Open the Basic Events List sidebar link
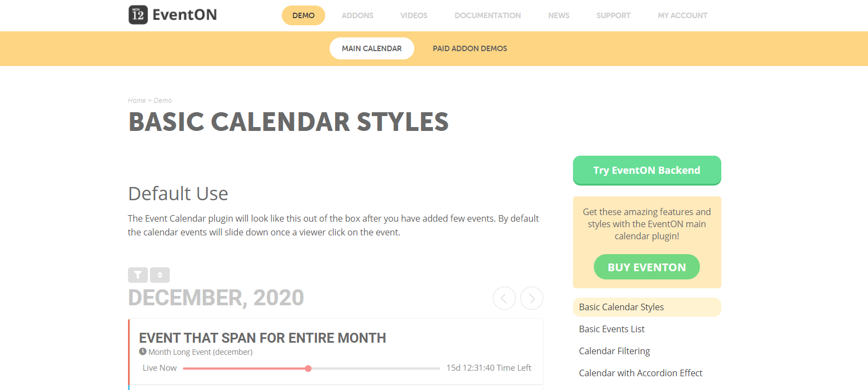The image size is (868, 390). click(x=611, y=328)
